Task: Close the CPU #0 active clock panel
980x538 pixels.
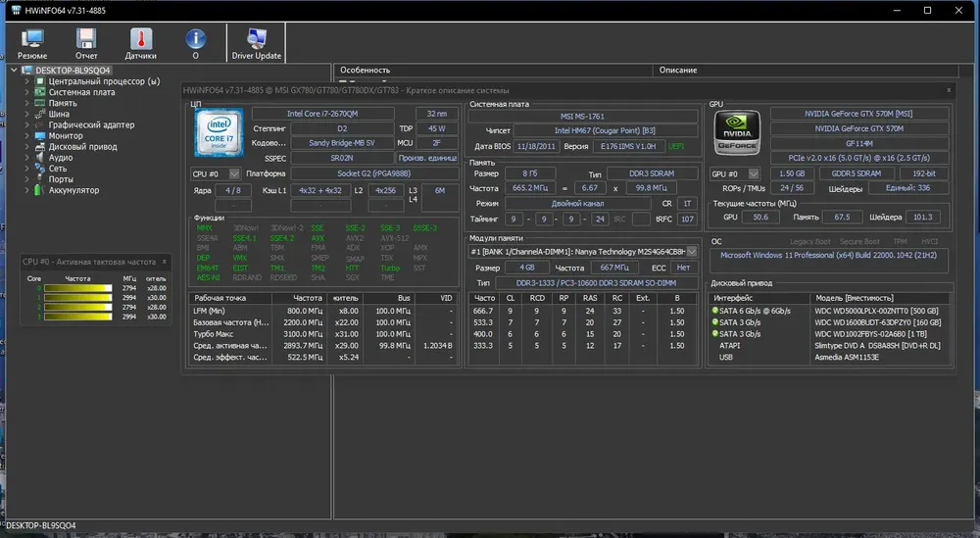Action: [x=165, y=262]
